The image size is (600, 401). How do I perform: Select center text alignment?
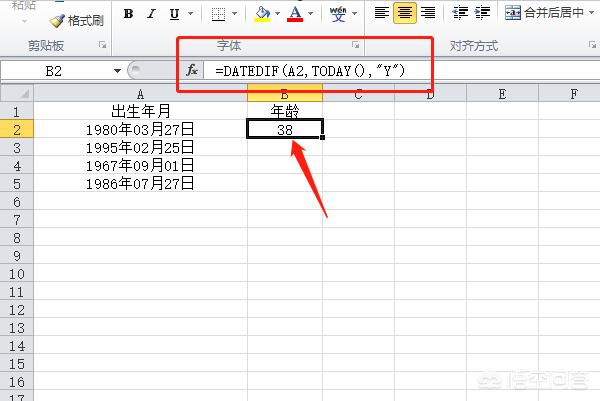(x=405, y=13)
